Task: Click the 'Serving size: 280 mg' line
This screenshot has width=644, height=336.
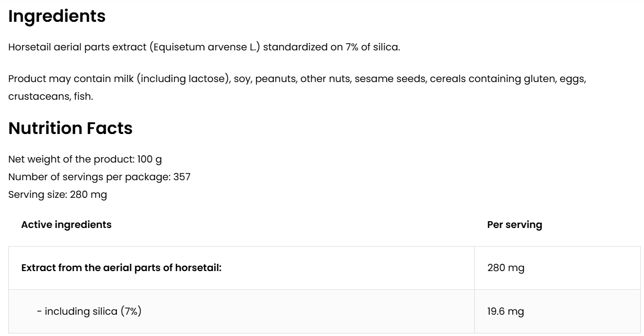Action: pos(58,195)
